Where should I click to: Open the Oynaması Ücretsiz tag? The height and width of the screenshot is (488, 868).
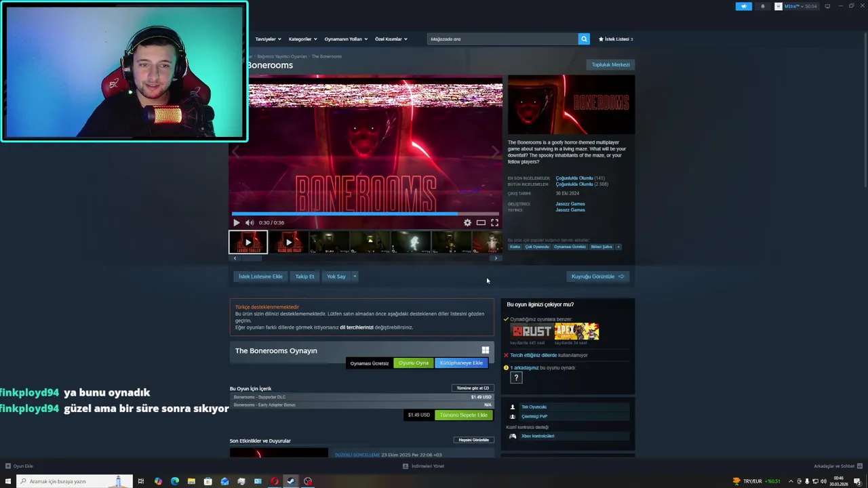[x=570, y=247]
